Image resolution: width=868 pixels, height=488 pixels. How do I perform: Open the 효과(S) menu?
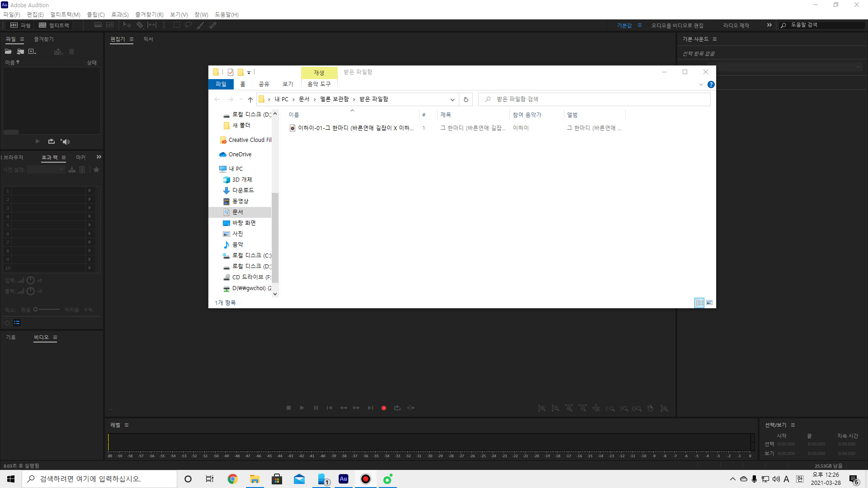(x=120, y=14)
